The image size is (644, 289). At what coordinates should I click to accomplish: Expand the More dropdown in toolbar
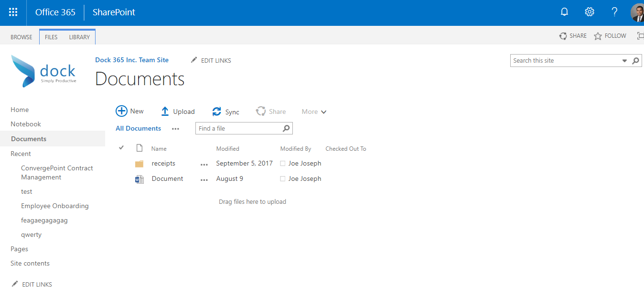tap(314, 111)
